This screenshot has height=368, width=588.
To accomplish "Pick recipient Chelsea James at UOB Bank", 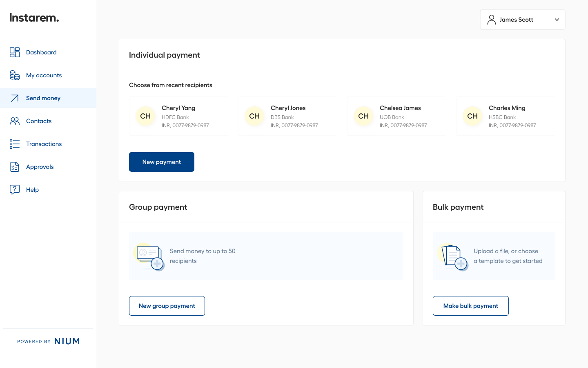I will pos(396,116).
